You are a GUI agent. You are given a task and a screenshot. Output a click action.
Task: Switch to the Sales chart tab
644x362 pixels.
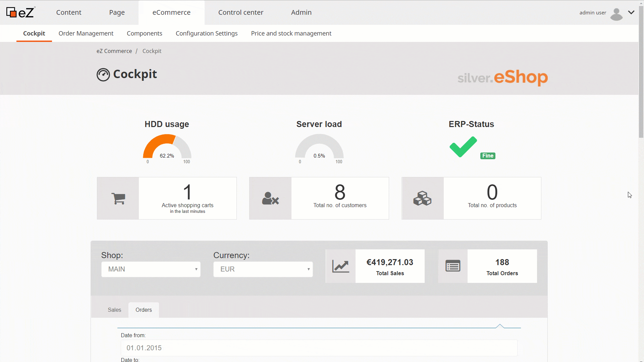point(114,310)
